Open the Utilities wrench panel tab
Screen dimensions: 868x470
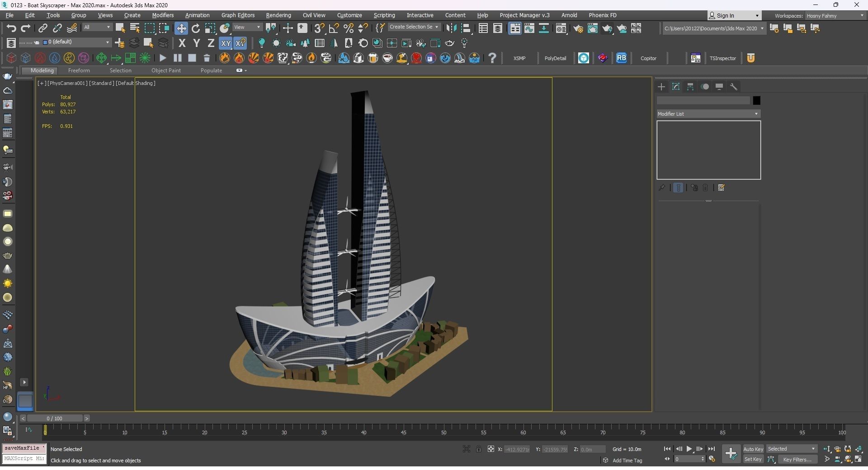coord(734,87)
